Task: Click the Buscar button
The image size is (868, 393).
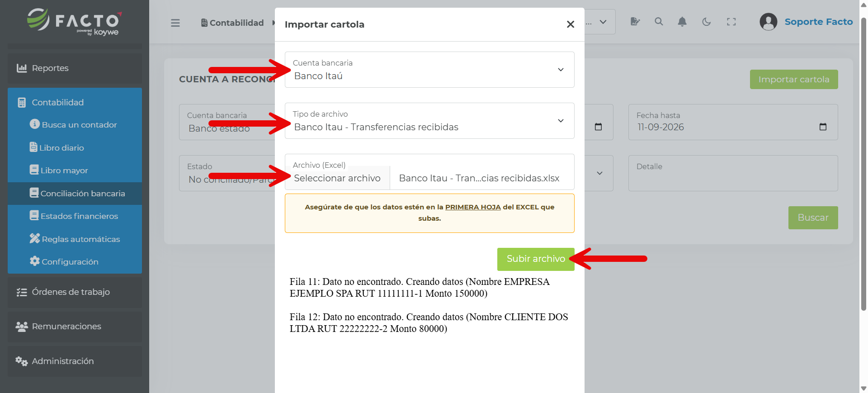Action: (x=813, y=218)
